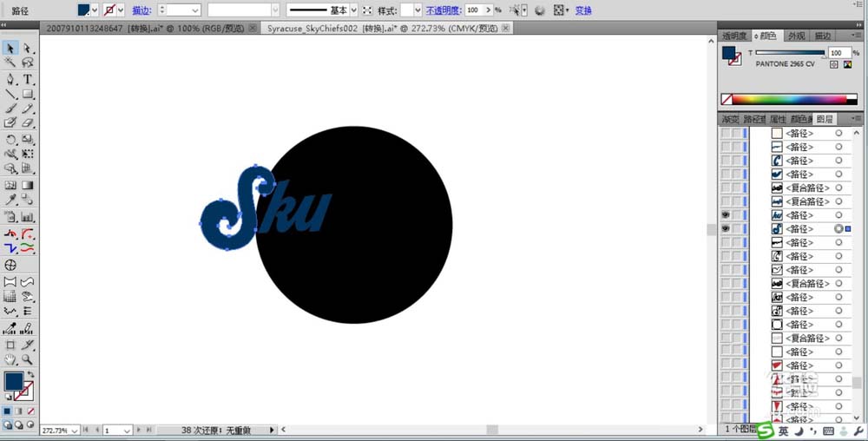This screenshot has height=441, width=868.
Task: Open the 属性 panel tab
Action: (x=777, y=119)
